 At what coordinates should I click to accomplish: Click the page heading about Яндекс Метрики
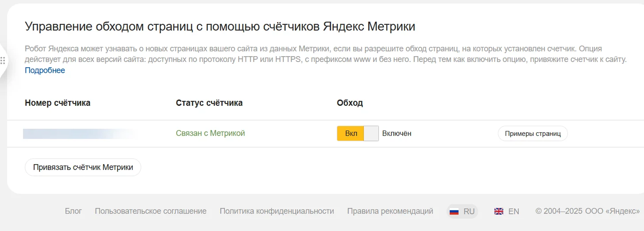tap(220, 27)
